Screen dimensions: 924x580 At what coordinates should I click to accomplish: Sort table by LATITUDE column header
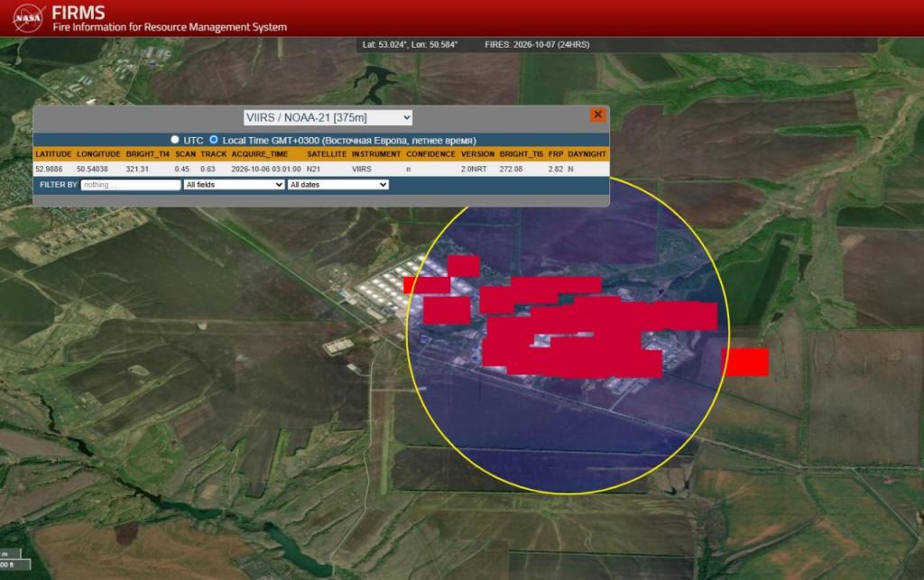tap(53, 154)
